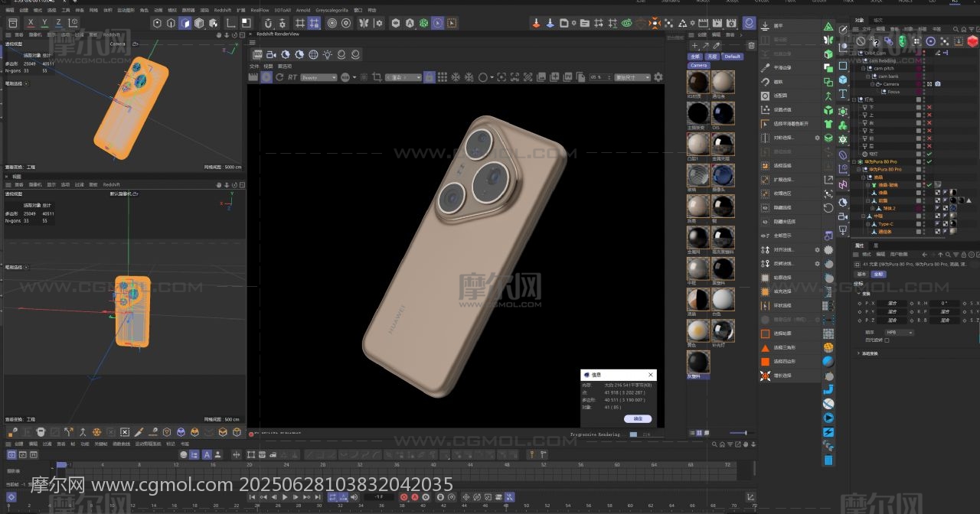The height and width of the screenshot is (514, 980).
Task: Click the red cube icon in object manager
Action: click(x=973, y=41)
